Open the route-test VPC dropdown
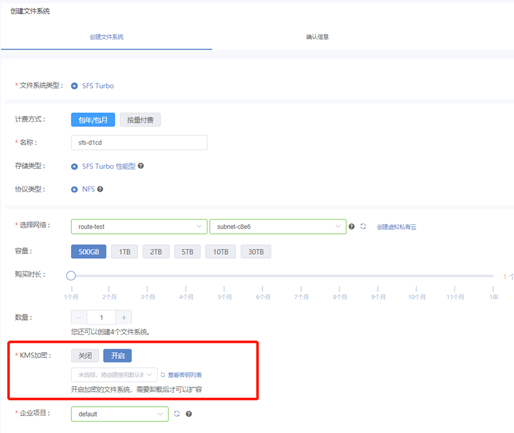The height and width of the screenshot is (433, 514). tap(139, 227)
